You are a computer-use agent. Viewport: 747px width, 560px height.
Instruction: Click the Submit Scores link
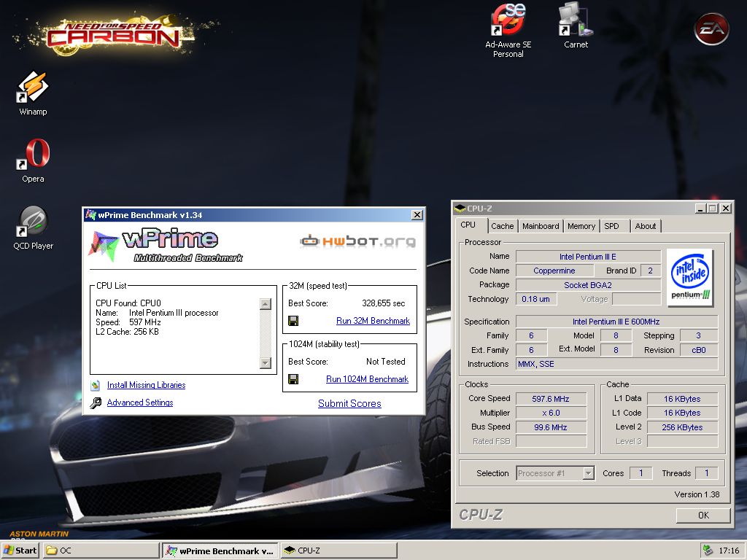(x=349, y=403)
